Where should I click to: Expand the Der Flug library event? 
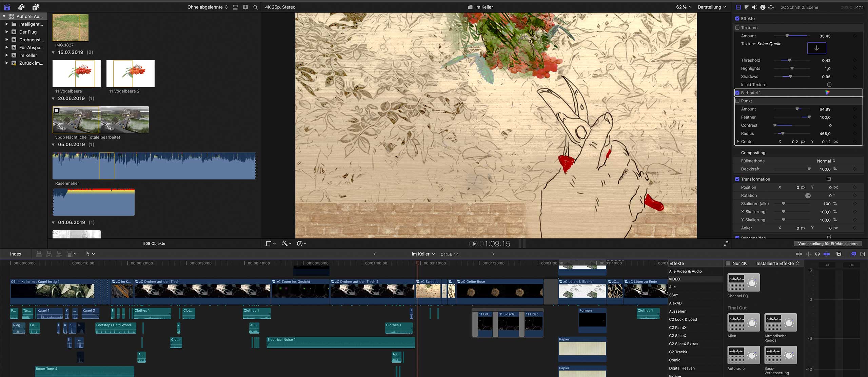pyautogui.click(x=6, y=32)
